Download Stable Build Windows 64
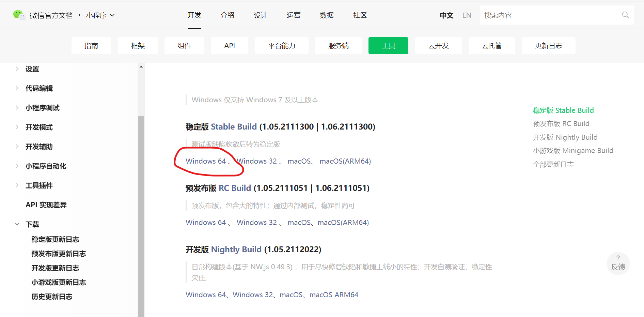644x317 pixels. pos(206,161)
